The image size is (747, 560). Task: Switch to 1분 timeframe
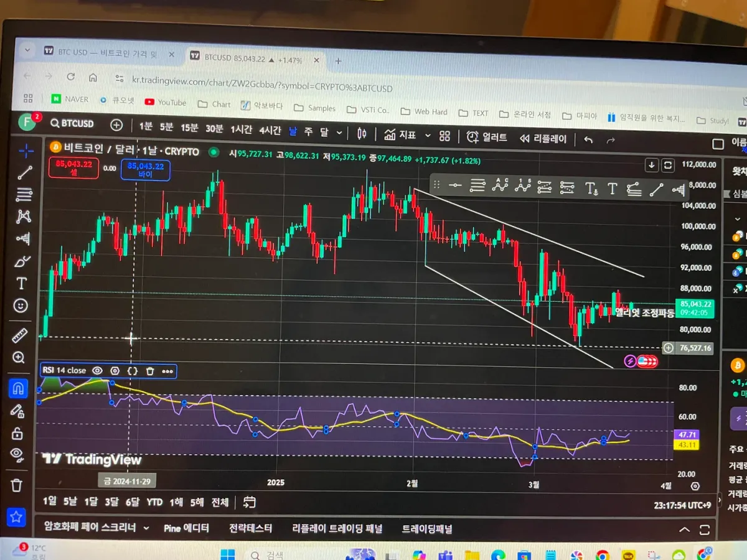(x=146, y=126)
